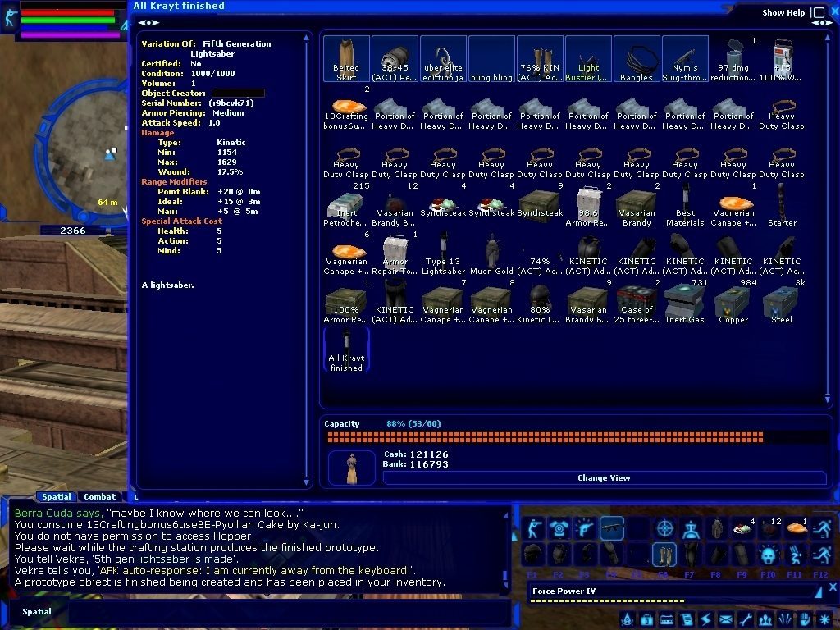
Task: Switch to the Spatial chat tab
Action: pyautogui.click(x=57, y=496)
